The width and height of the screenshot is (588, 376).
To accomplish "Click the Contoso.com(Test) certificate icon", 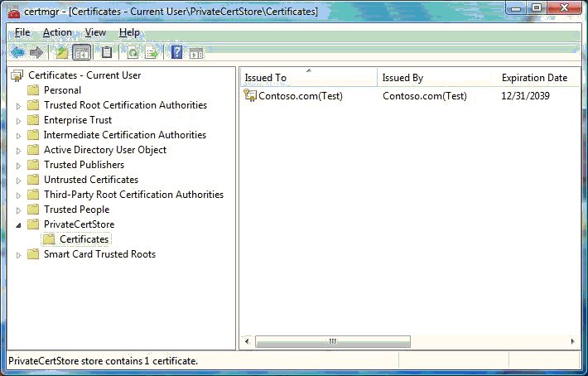I will [250, 95].
